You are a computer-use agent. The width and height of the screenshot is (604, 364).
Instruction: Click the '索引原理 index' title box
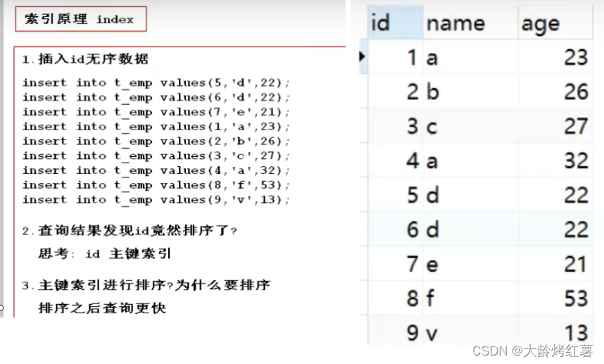(81, 19)
